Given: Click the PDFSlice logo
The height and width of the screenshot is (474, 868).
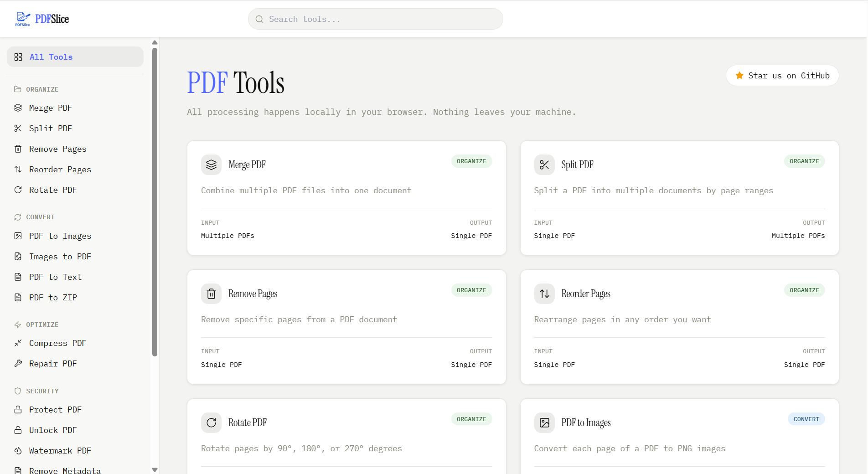Looking at the screenshot, I should (x=42, y=18).
